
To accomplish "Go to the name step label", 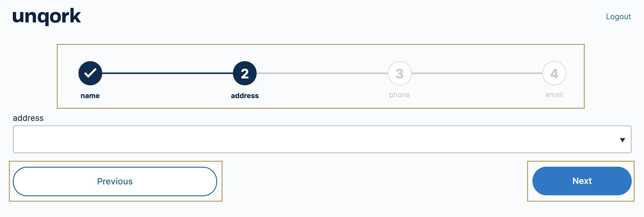I will point(90,96).
